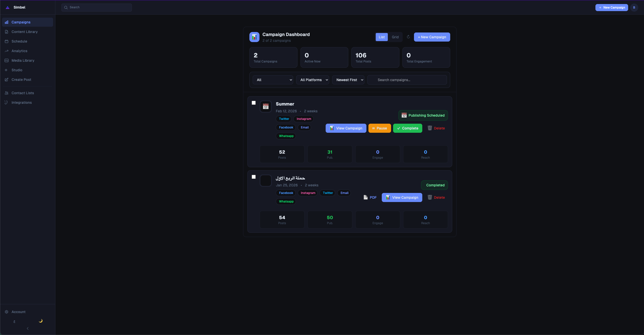Collapse sidebar with the chevron arrow
The height and width of the screenshot is (335, 644).
(28, 328)
